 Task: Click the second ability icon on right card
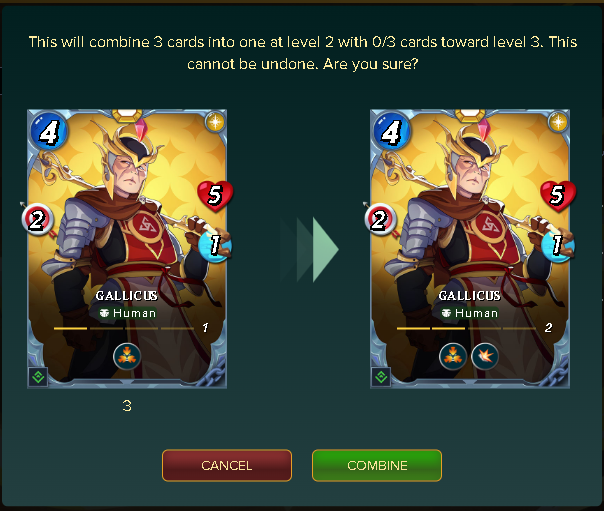[x=485, y=357]
